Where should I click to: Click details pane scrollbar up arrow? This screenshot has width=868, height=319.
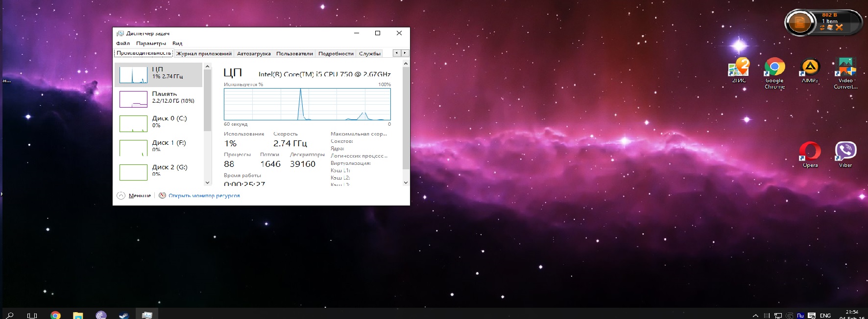tap(406, 64)
